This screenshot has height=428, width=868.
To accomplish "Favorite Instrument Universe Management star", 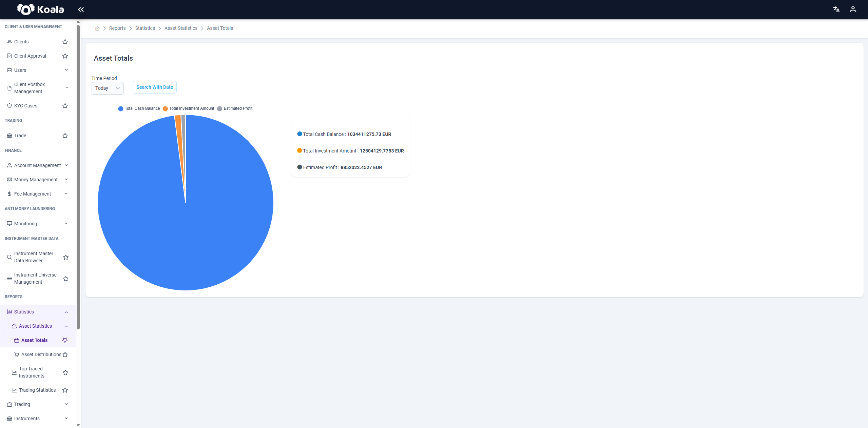I will point(66,279).
